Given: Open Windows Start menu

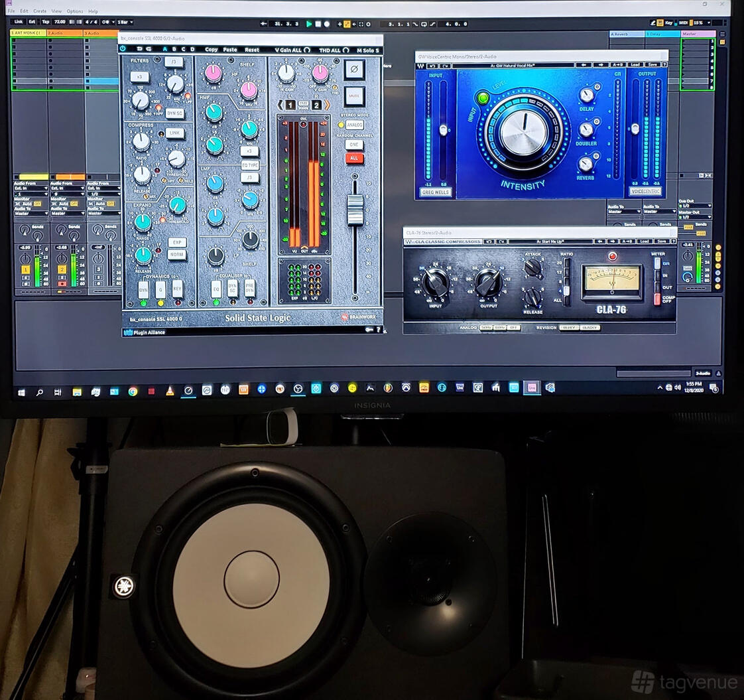Looking at the screenshot, I should (21, 393).
